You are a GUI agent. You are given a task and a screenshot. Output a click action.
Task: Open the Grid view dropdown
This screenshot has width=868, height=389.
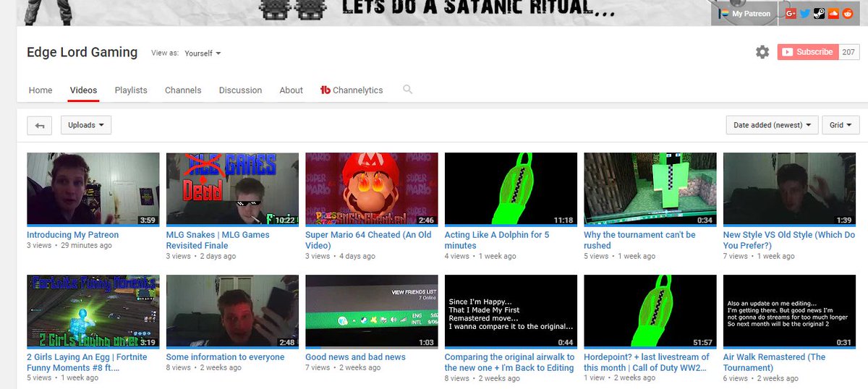pos(841,125)
